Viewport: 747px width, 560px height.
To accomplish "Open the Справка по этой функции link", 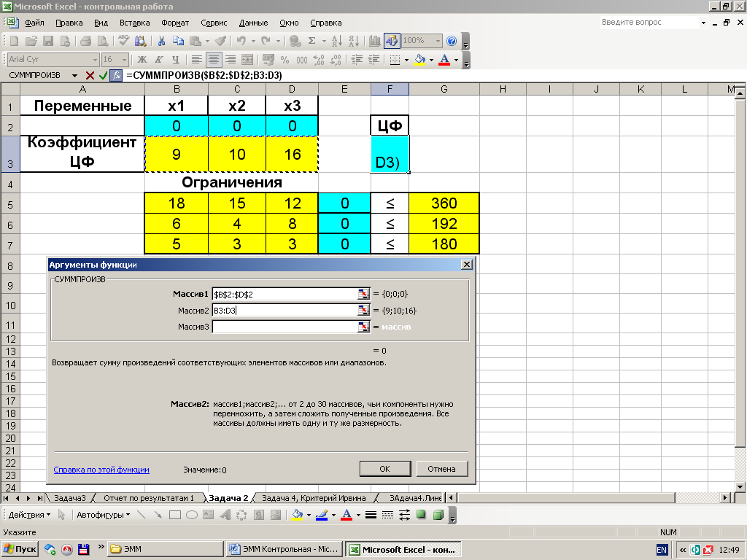I will (101, 470).
